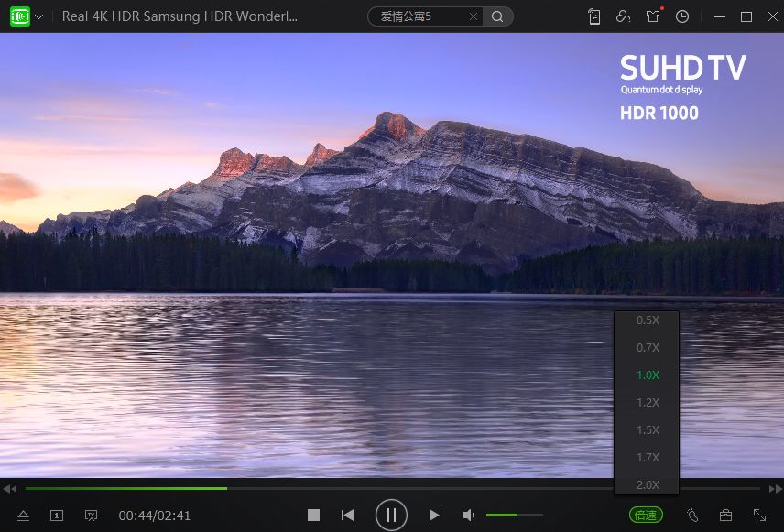Mute the speaker volume icon
Screen dimensions: 784x532
pos(469,515)
